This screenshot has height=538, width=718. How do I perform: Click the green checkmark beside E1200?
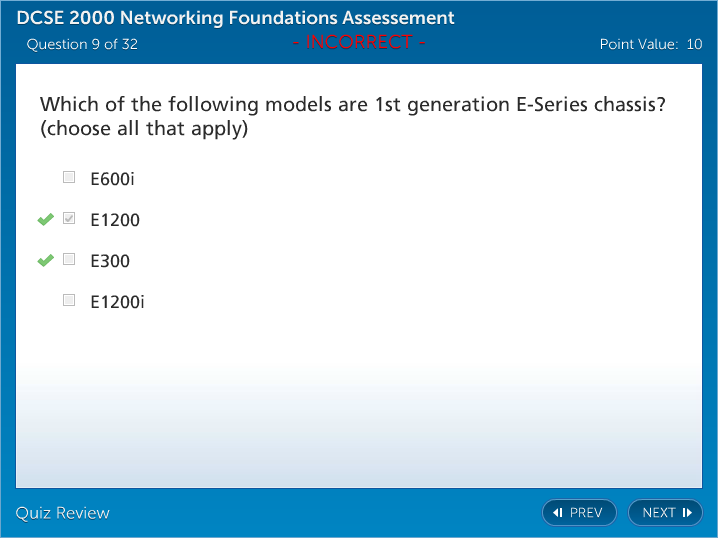coord(45,220)
